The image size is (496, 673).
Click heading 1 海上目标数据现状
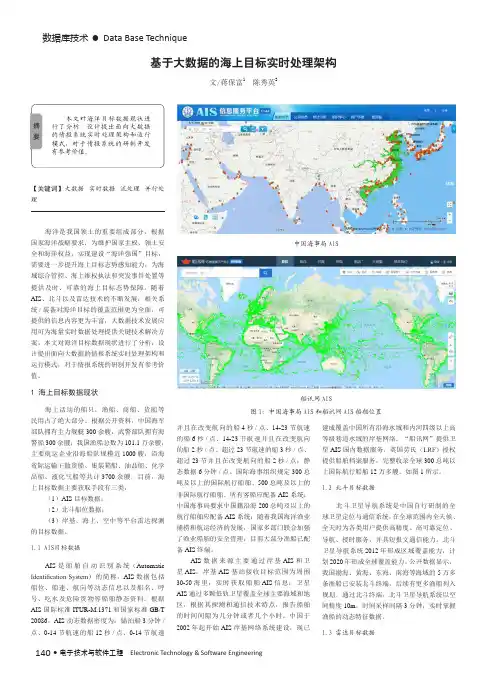point(64,392)
